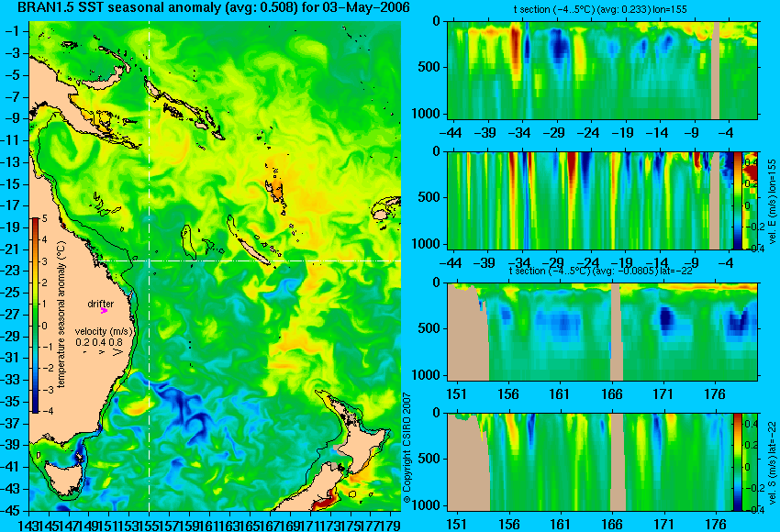Click the "velocity (m/s)" legend heading
Viewport: 780px width, 532px height.
[x=104, y=331]
